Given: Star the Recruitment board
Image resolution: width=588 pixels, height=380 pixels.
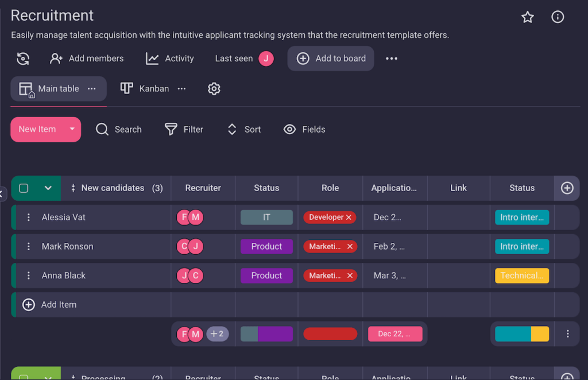Looking at the screenshot, I should pos(528,17).
